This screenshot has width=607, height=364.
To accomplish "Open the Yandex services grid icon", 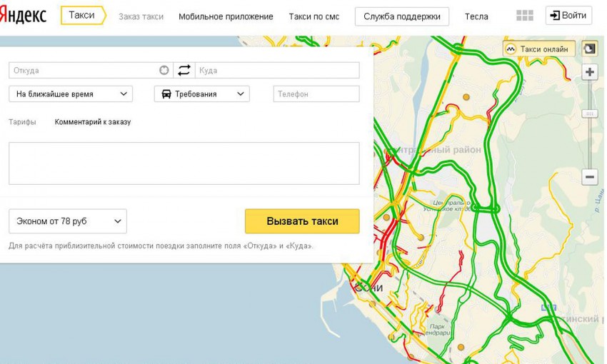I will [x=525, y=16].
